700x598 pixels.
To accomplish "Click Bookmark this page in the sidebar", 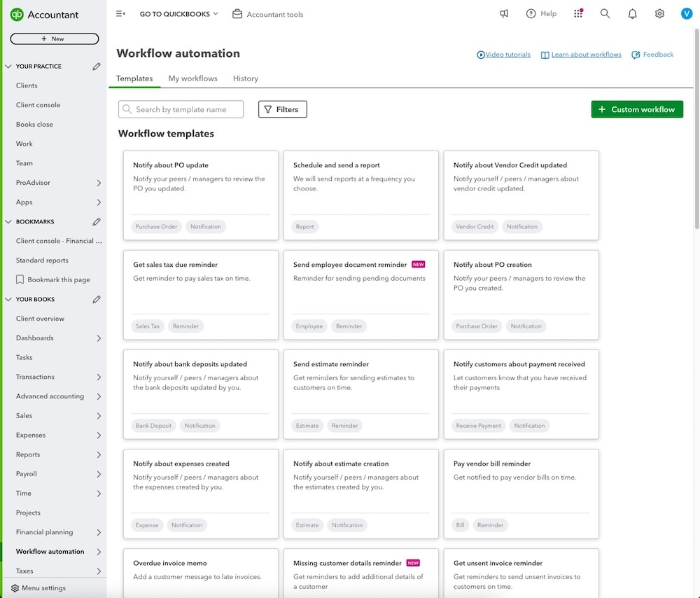I will click(52, 279).
